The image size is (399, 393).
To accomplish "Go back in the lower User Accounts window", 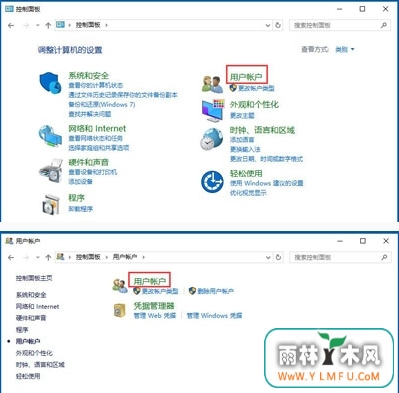I will click(11, 257).
